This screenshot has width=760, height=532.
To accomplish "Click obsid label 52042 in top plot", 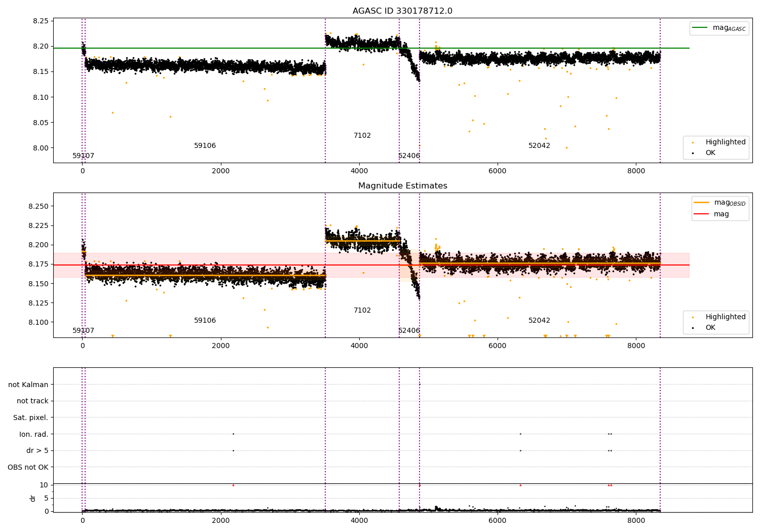I will [540, 146].
